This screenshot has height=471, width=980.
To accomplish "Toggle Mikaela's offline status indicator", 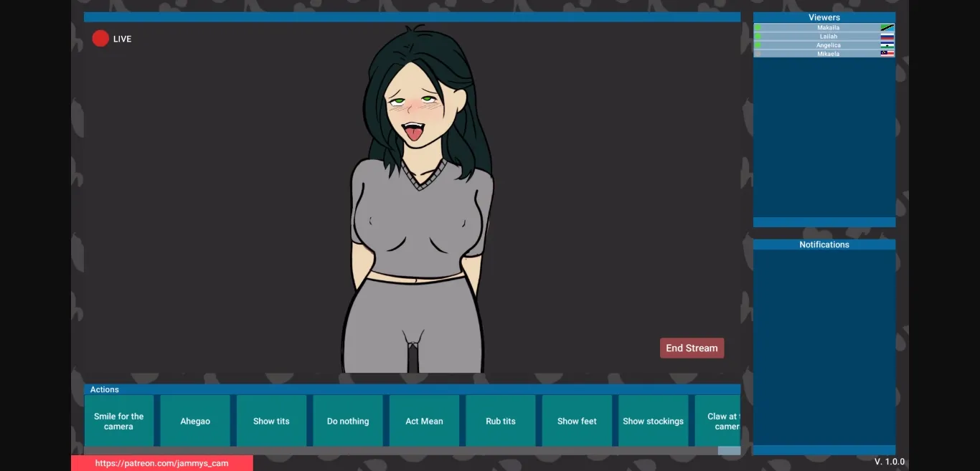I will pos(758,53).
